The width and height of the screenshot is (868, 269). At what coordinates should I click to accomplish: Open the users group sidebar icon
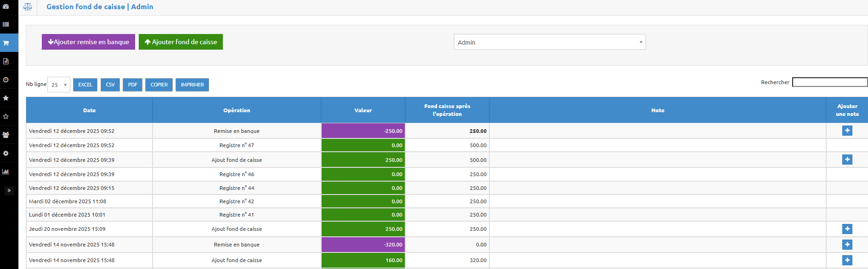[x=6, y=135]
